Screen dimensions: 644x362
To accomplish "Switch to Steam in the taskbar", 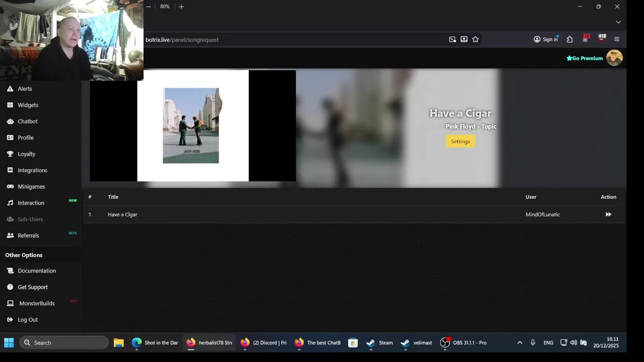I will pos(380,343).
